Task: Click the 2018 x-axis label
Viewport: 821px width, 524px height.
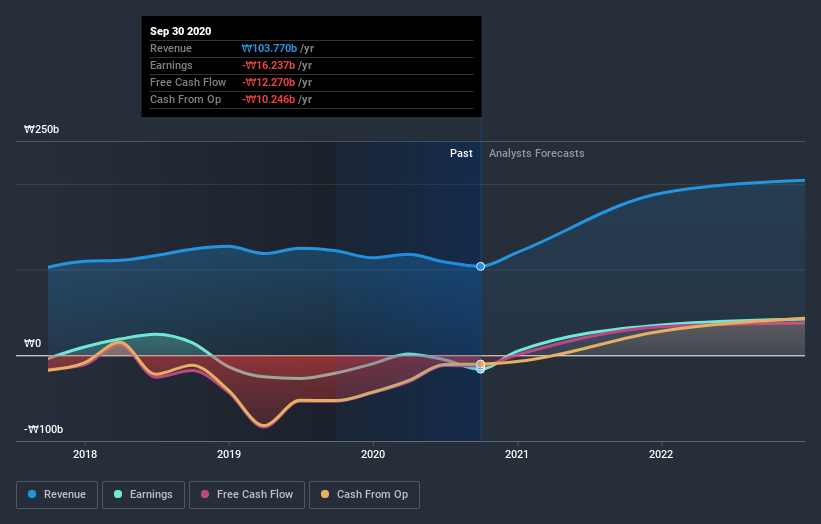Action: click(x=85, y=454)
